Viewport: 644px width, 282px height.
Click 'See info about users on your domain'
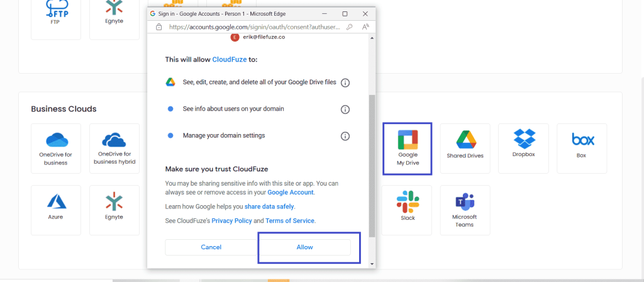pos(233,109)
